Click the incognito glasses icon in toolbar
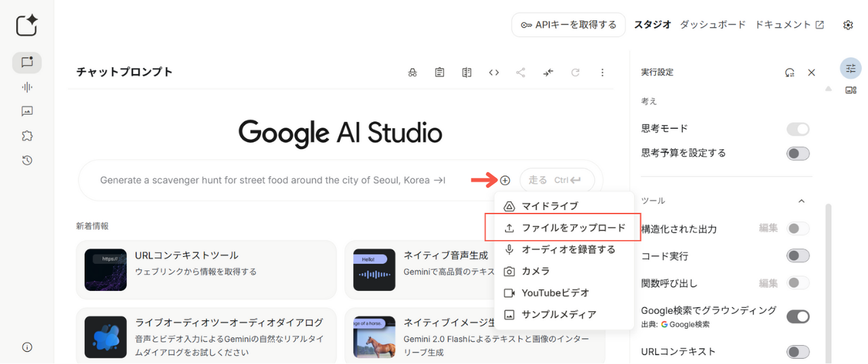Viewport: 868px width, 364px height. coord(412,73)
